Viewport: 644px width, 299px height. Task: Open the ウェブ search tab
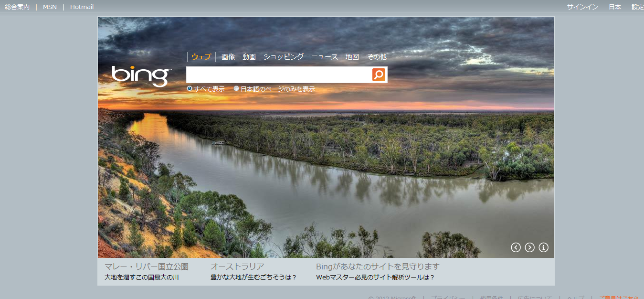point(201,57)
